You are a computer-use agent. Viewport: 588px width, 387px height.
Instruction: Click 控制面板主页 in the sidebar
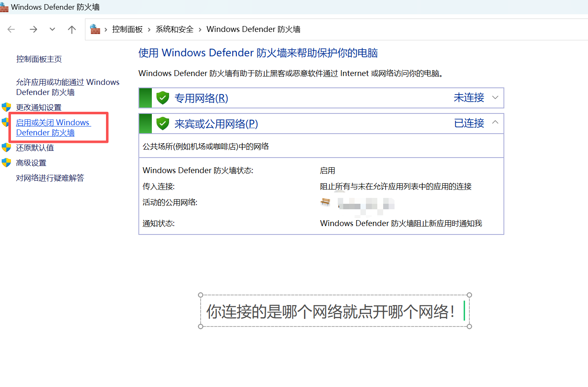[39, 59]
